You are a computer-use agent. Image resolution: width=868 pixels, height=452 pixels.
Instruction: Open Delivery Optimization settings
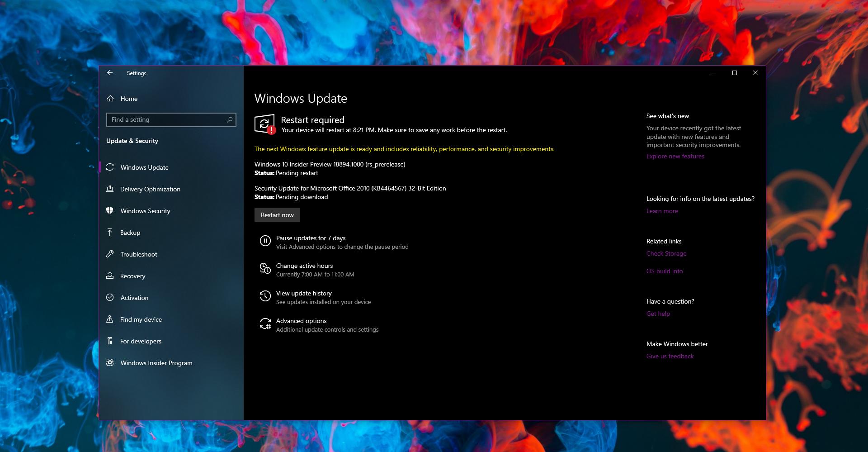pyautogui.click(x=150, y=189)
